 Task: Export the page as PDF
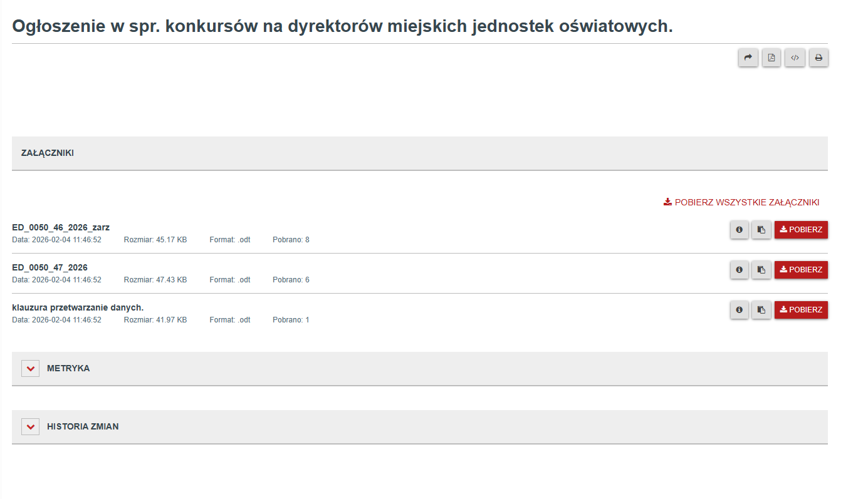point(771,58)
